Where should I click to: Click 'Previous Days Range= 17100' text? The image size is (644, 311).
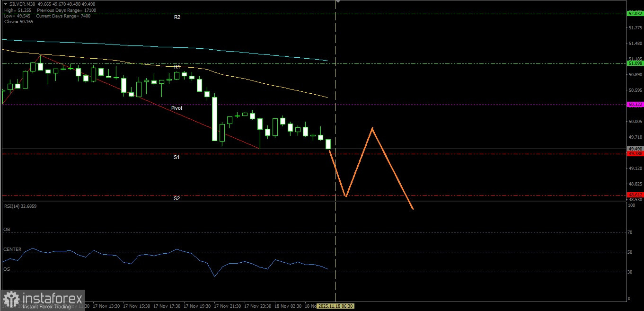coord(66,10)
